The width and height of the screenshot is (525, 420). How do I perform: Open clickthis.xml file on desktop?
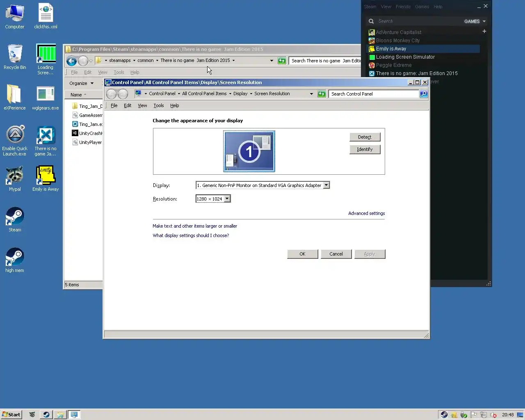(46, 16)
